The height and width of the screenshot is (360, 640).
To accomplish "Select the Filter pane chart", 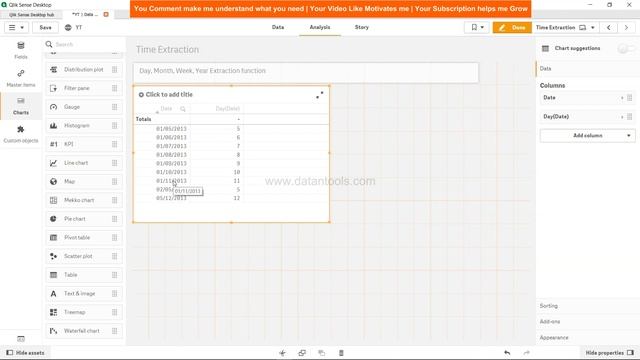I will 84,88.
